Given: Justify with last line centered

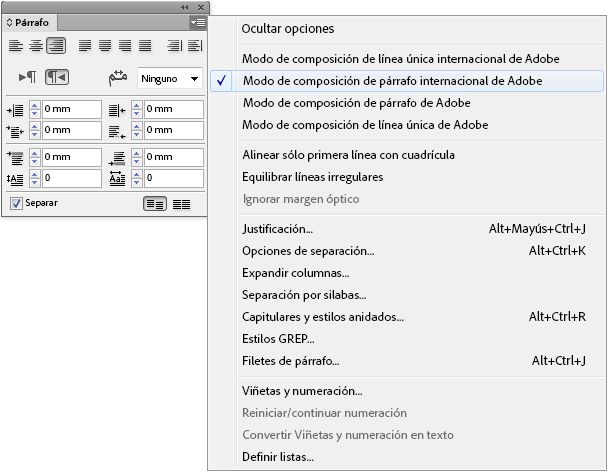Looking at the screenshot, I should pyautogui.click(x=105, y=46).
